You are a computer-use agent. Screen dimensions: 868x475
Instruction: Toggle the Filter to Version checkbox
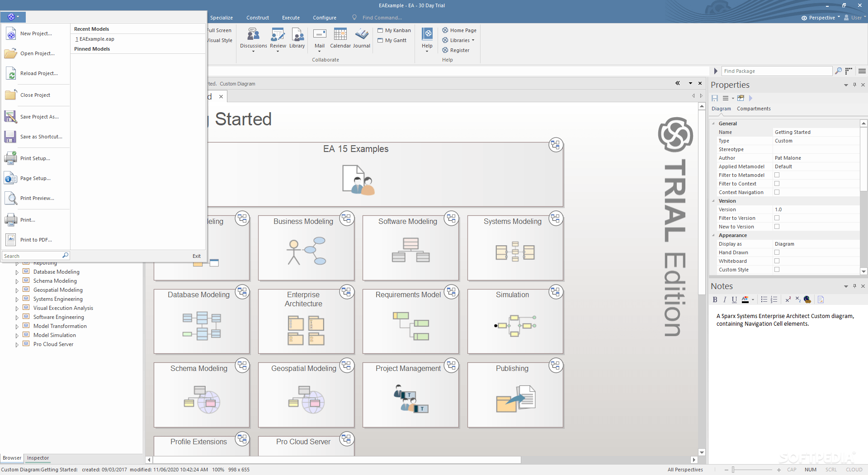click(777, 218)
